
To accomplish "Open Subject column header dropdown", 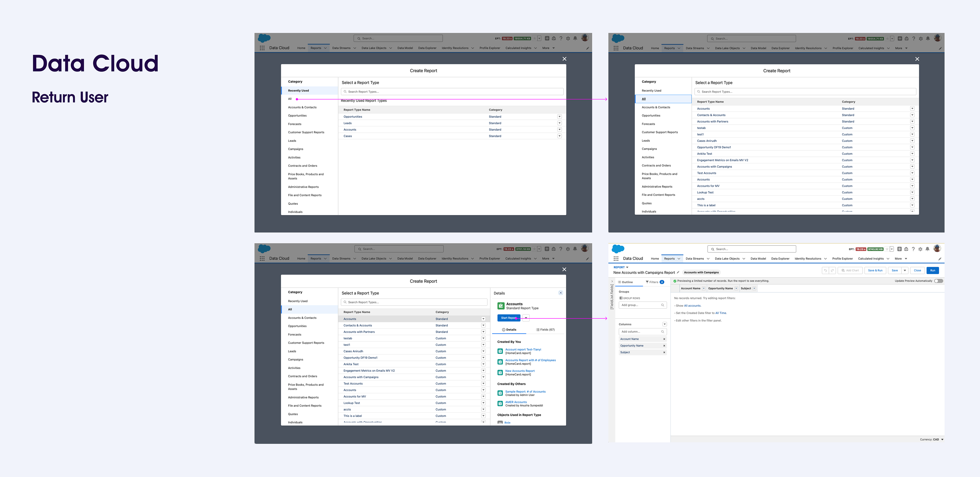I will pos(754,289).
